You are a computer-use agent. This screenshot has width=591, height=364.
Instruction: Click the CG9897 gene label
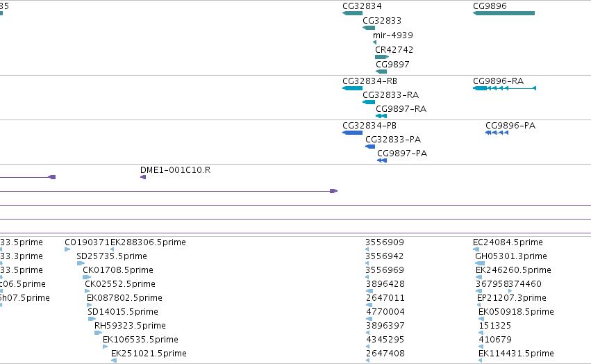pos(392,65)
